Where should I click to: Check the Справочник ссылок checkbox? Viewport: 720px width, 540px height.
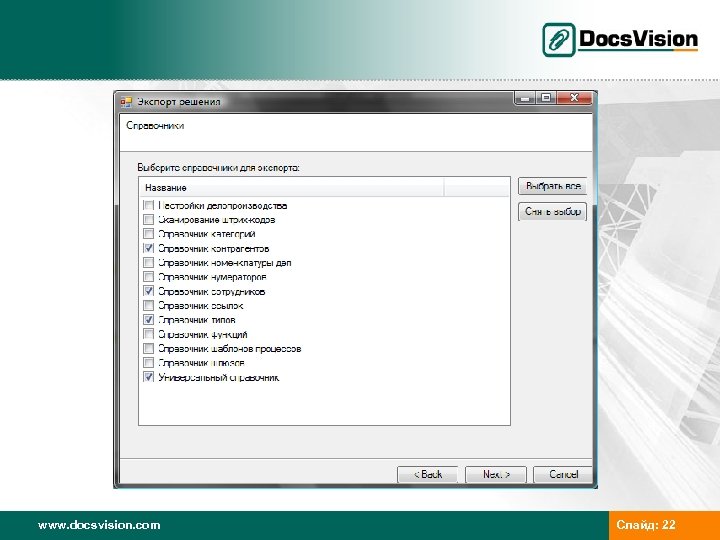click(x=148, y=305)
